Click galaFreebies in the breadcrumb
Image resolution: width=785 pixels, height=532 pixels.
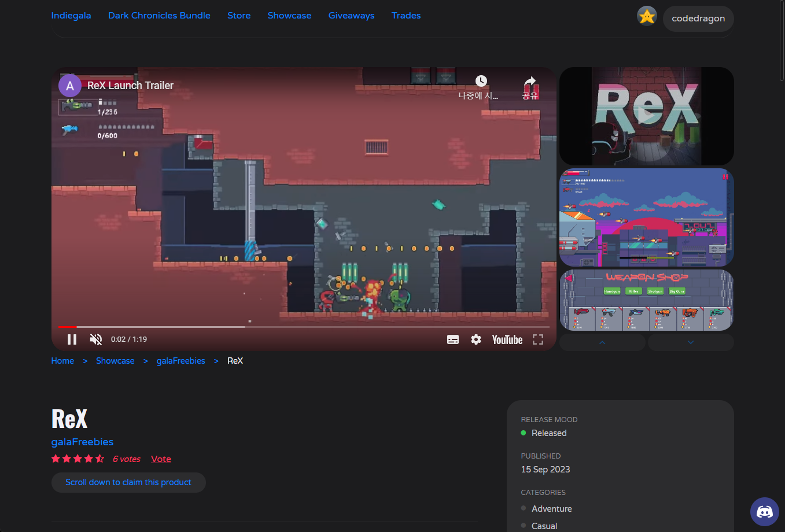point(180,361)
